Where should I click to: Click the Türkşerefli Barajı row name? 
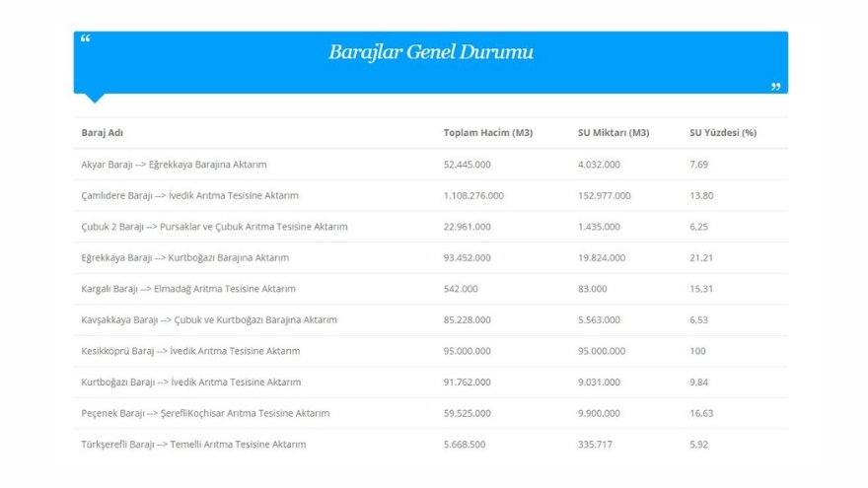pos(193,445)
